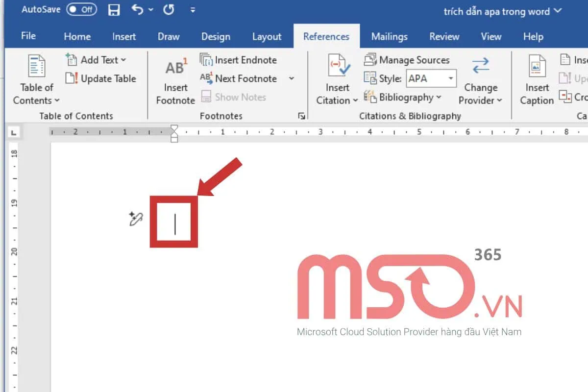Click the Save icon in title bar
Image resolution: width=588 pixels, height=392 pixels.
(114, 10)
